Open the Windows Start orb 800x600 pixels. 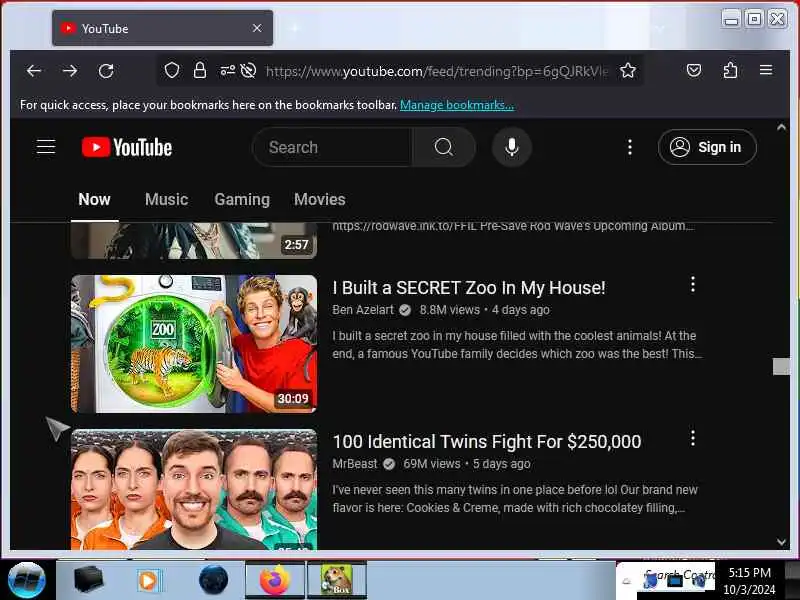(27, 580)
